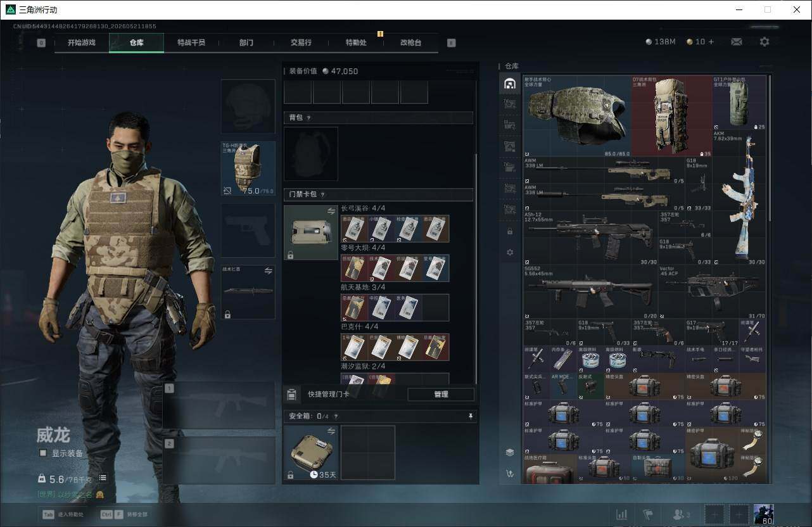Click the empty weapon slot 2
Image resolution: width=812 pixels, height=527 pixels.
(219, 460)
